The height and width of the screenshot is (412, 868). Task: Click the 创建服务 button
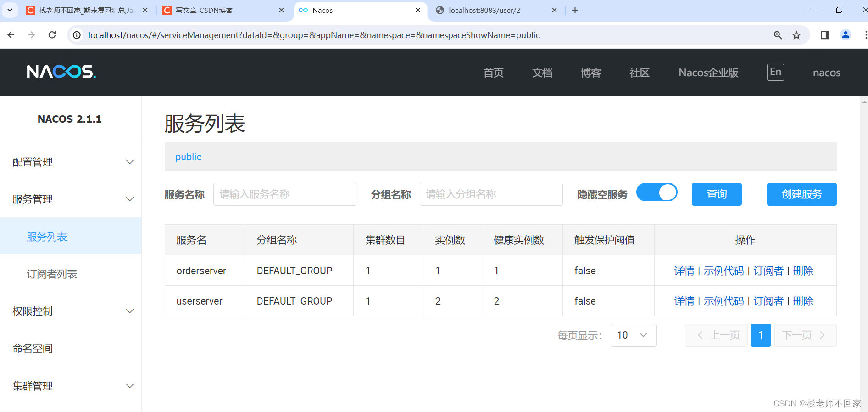(x=802, y=194)
